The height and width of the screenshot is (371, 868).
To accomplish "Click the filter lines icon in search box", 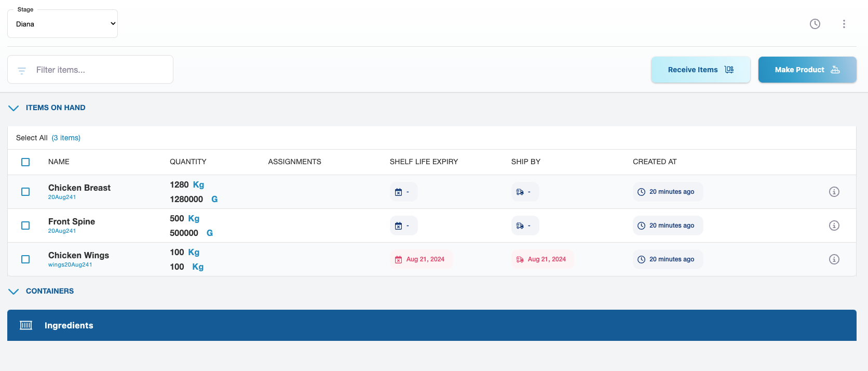I will (x=22, y=70).
